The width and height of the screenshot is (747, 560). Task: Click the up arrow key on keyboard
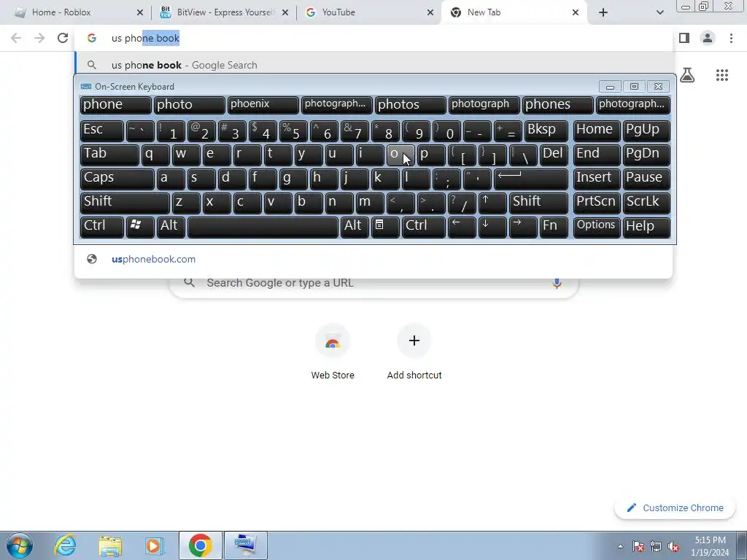(492, 203)
